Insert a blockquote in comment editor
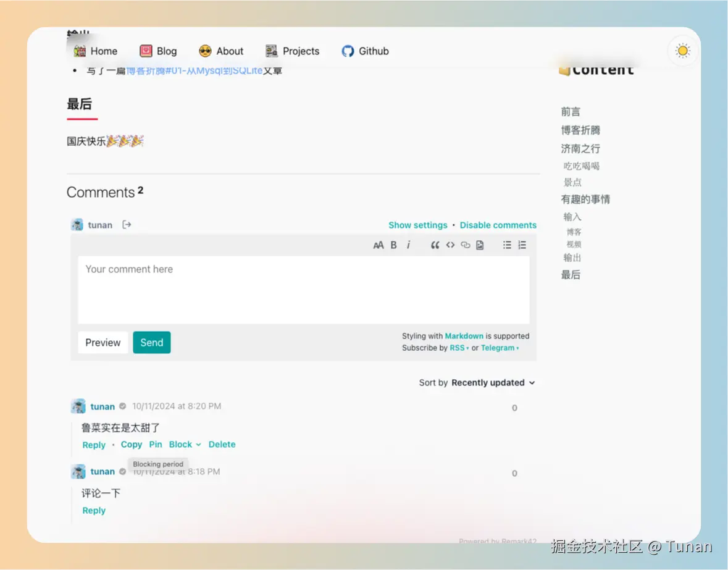Viewport: 728px width, 570px height. pos(435,245)
